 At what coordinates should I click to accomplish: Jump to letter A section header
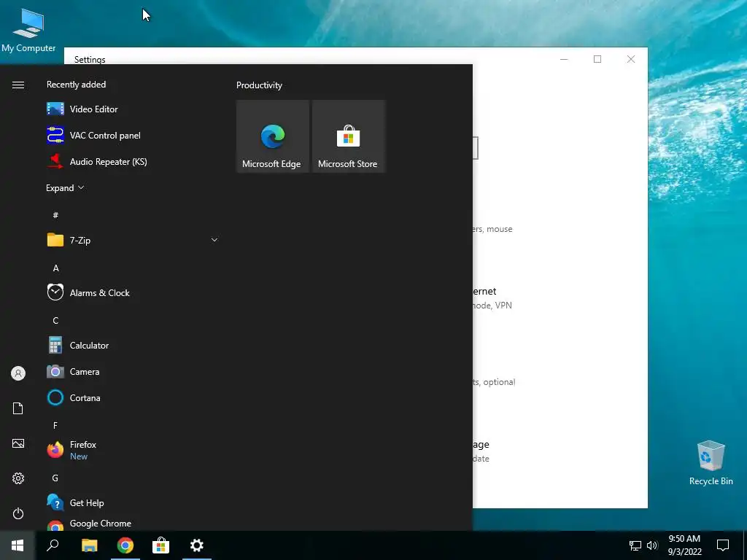click(x=55, y=268)
